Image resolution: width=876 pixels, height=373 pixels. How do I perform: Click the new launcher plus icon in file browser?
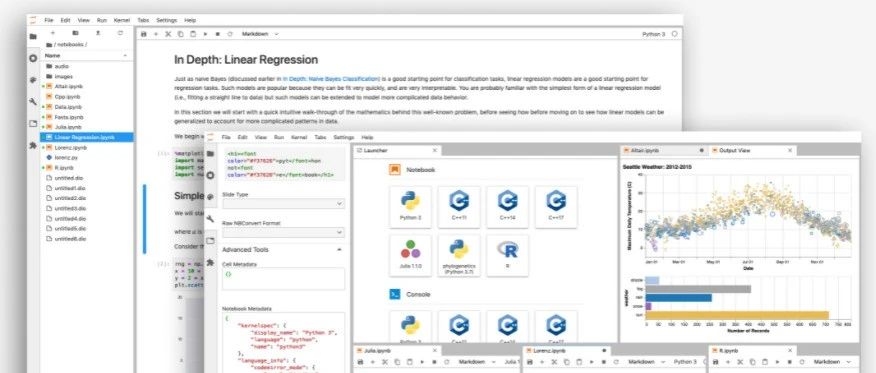(53, 33)
